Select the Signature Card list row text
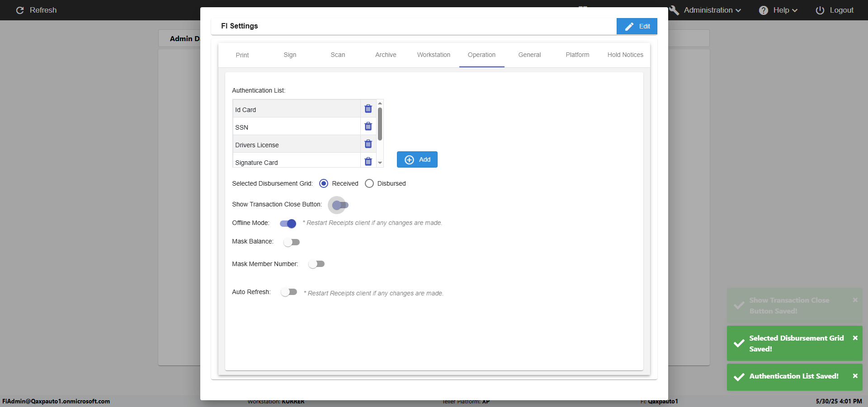This screenshot has height=407, width=868. coord(256,163)
